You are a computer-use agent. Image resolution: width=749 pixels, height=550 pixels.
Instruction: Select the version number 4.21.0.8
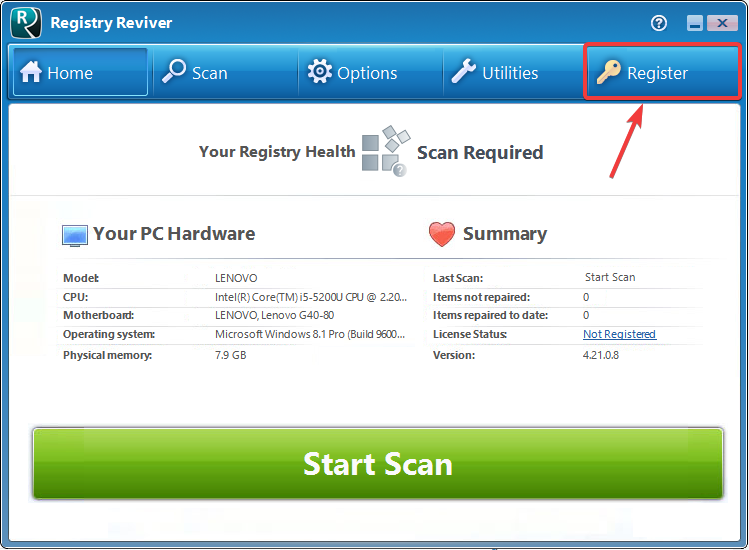point(601,355)
